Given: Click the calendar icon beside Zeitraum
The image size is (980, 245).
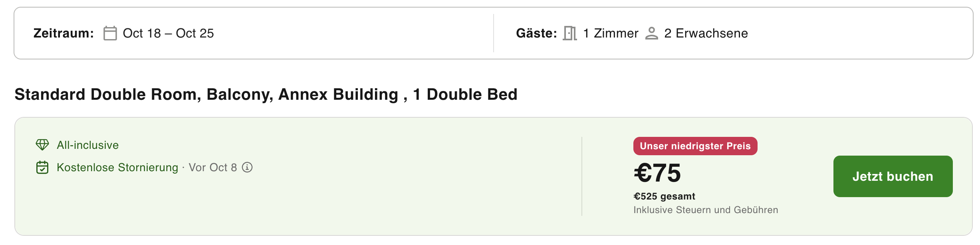Looking at the screenshot, I should [110, 33].
